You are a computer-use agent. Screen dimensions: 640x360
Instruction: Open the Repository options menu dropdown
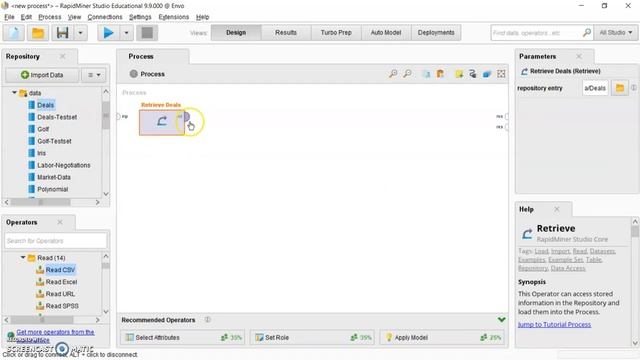tap(94, 75)
